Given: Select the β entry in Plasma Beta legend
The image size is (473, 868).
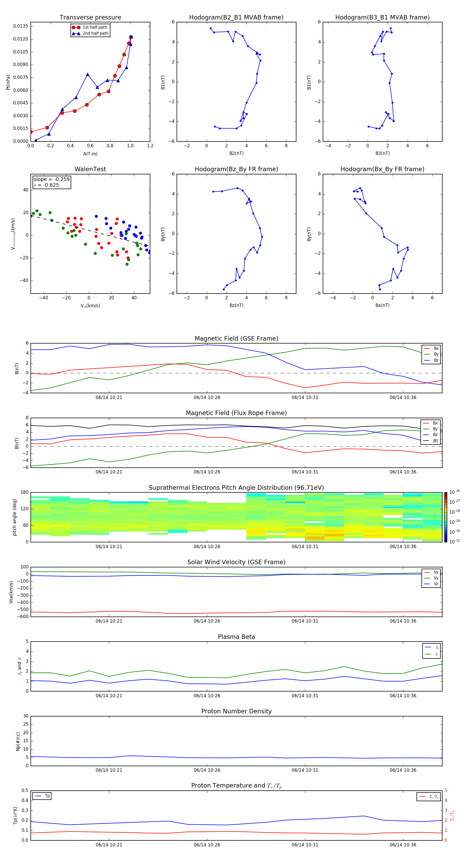Looking at the screenshot, I should pos(431,654).
